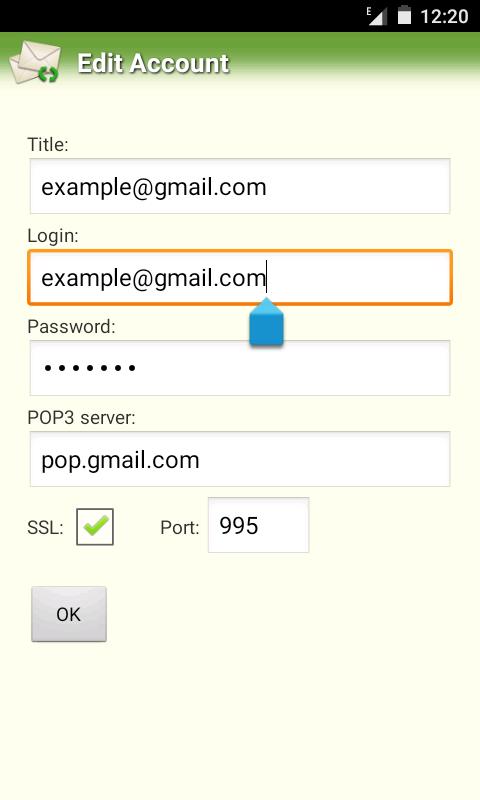Tap the Password: label text
Image resolution: width=480 pixels, height=800 pixels.
tap(71, 327)
